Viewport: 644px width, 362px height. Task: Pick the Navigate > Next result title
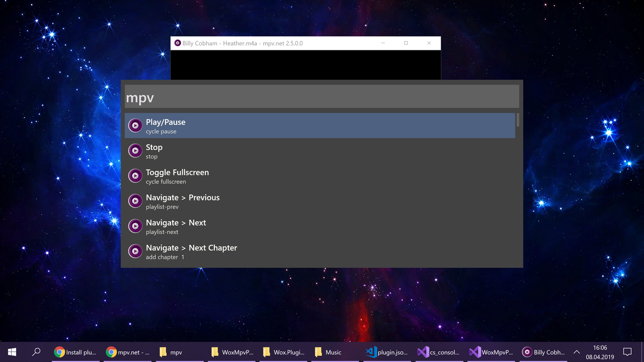(x=176, y=223)
